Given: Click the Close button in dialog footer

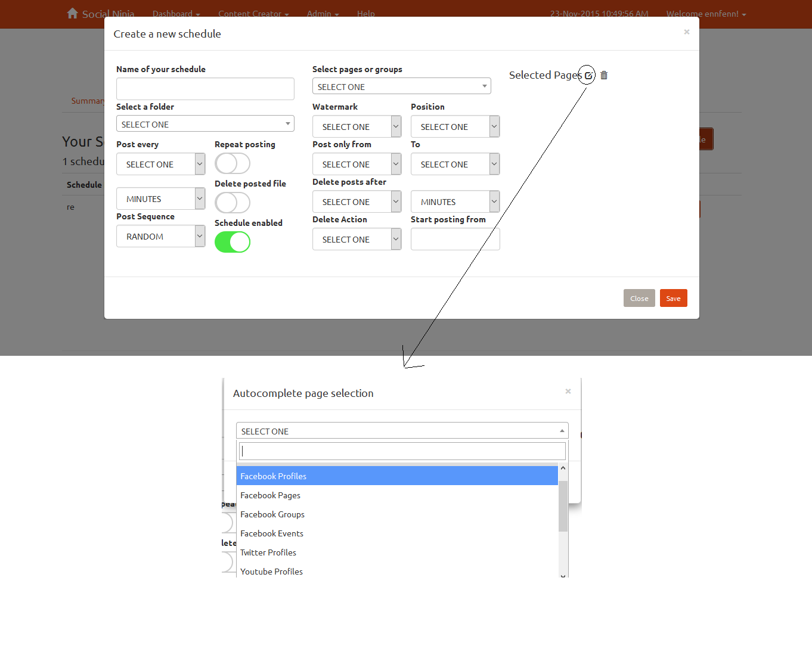Looking at the screenshot, I should click(639, 299).
